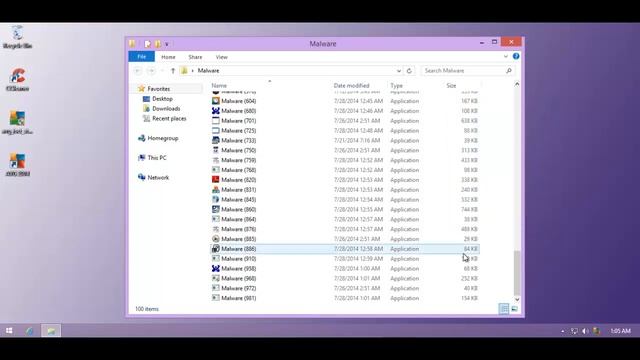Click Malware in the address bar
Viewport: 640px width, 360px height.
tap(208, 71)
